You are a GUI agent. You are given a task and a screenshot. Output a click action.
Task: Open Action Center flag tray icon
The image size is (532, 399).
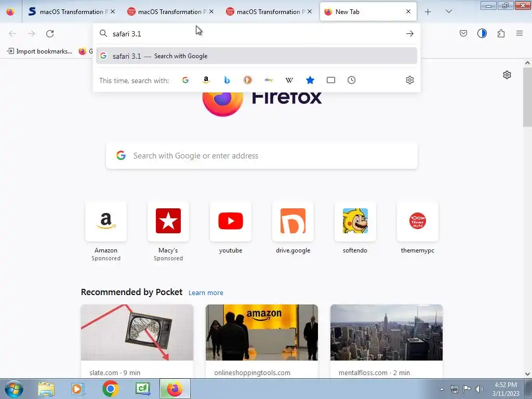[467, 389]
